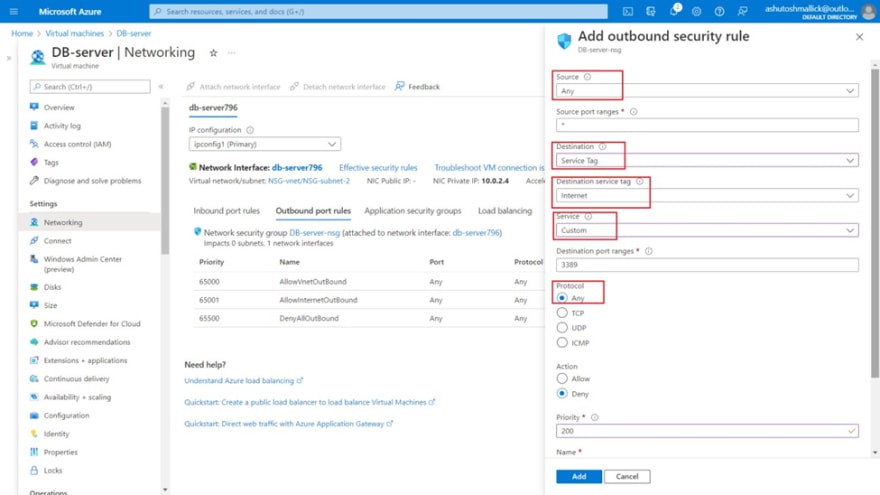This screenshot has height=495, width=880.
Task: Open Understand Azure load balancing link
Action: tap(243, 381)
